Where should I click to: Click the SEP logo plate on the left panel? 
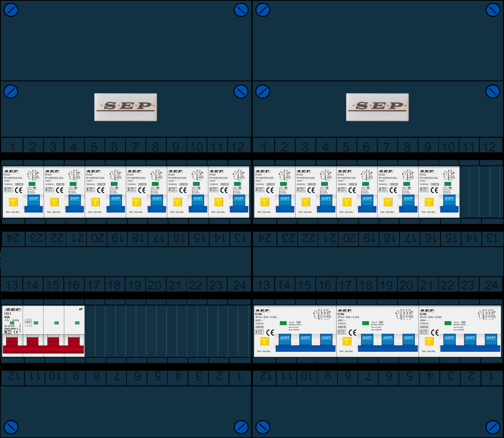126,107
